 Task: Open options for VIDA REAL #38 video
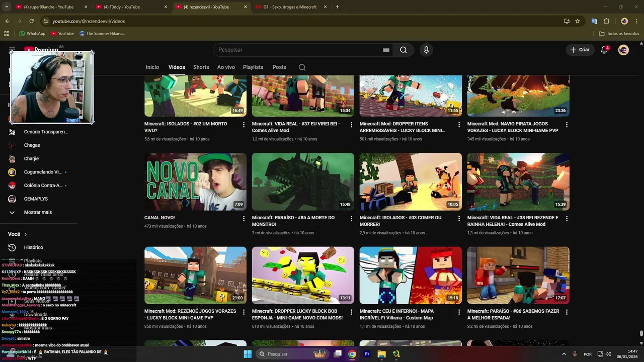tap(567, 219)
